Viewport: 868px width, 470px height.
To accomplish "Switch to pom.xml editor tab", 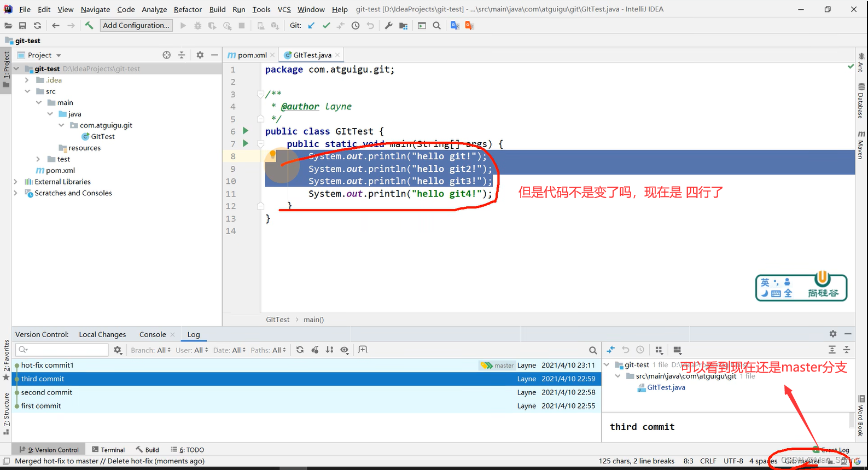I will click(252, 55).
